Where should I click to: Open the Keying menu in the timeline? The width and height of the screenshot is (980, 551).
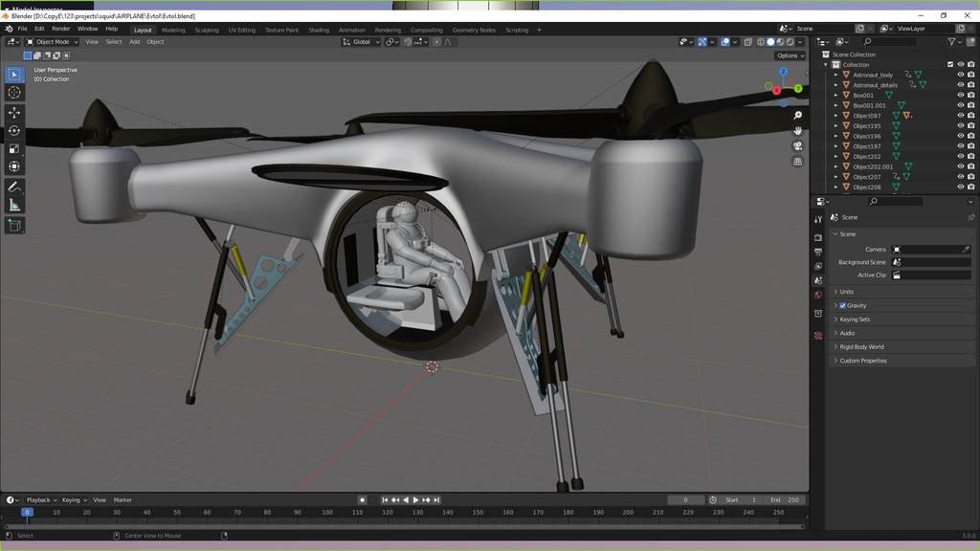point(73,500)
